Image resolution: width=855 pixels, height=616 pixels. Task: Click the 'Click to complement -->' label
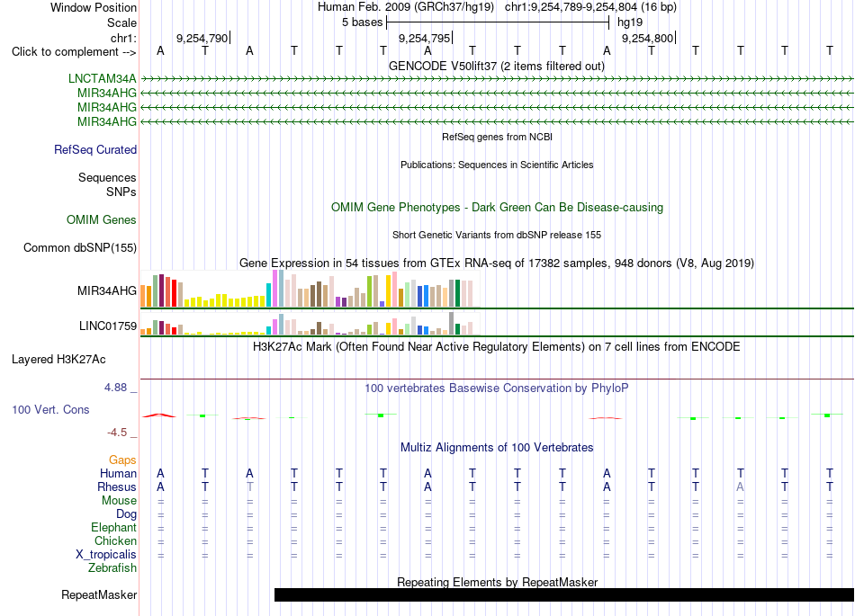point(74,52)
